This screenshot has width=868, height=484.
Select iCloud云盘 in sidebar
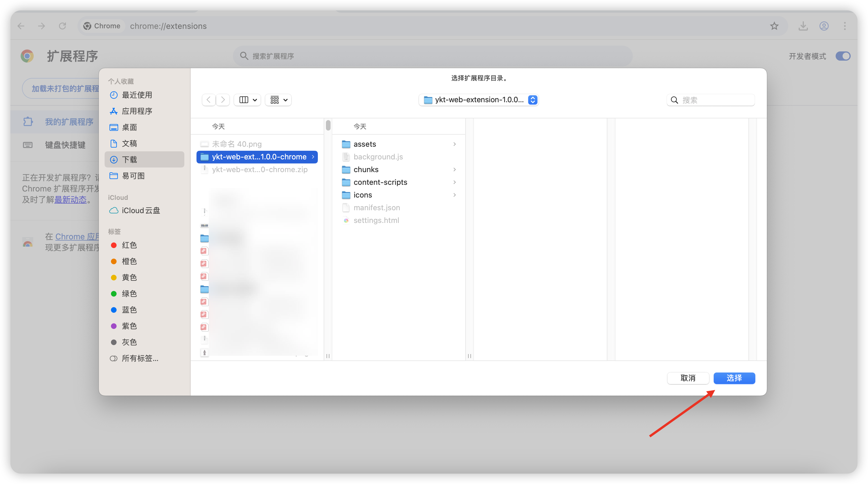tap(140, 211)
